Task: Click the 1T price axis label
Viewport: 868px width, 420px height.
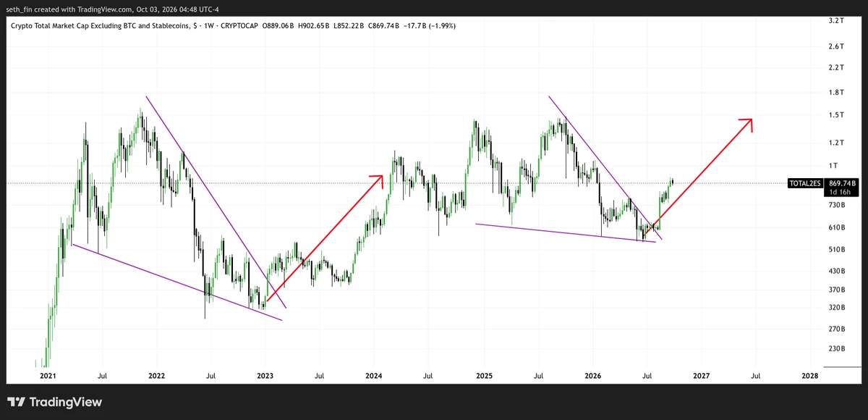Action: coord(833,166)
